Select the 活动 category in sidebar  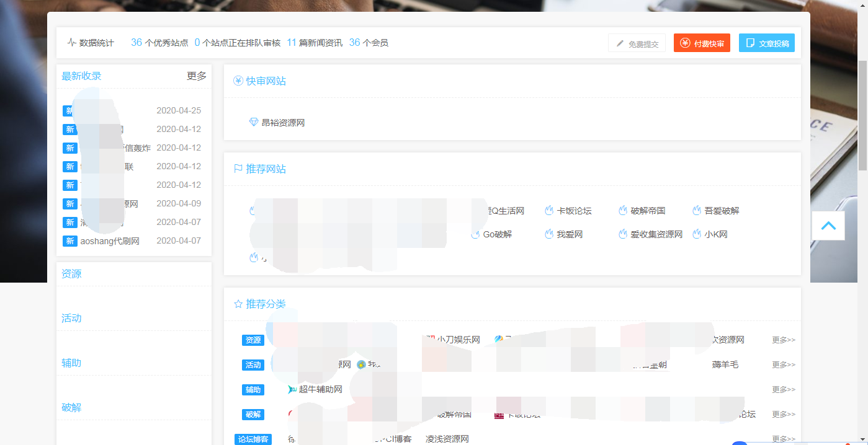point(72,318)
